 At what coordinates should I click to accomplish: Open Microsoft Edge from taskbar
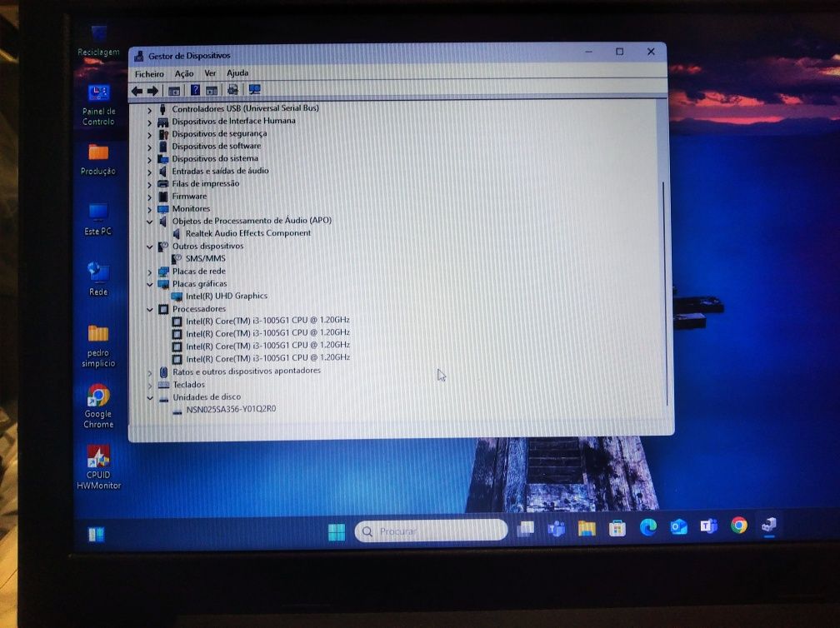click(x=648, y=528)
